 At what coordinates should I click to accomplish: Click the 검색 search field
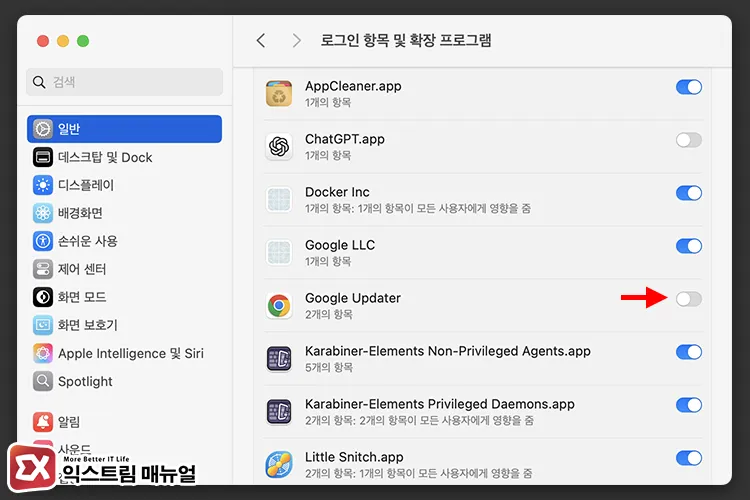pos(124,82)
